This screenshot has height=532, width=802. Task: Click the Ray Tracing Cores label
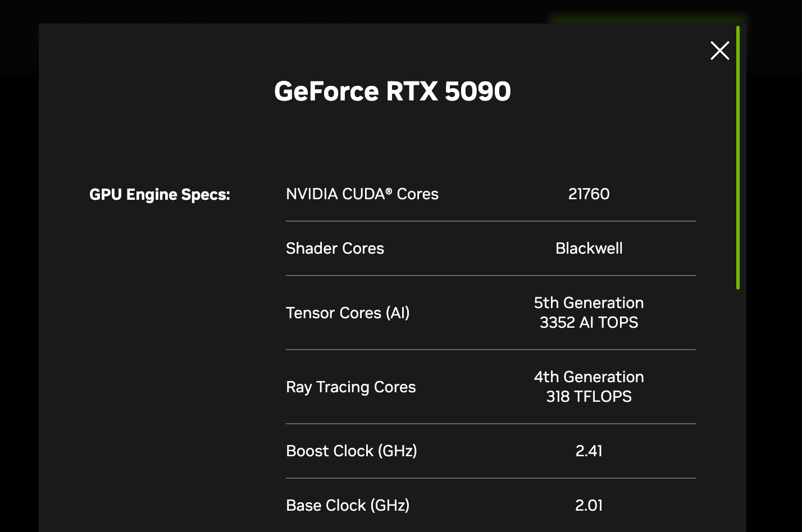click(x=350, y=387)
